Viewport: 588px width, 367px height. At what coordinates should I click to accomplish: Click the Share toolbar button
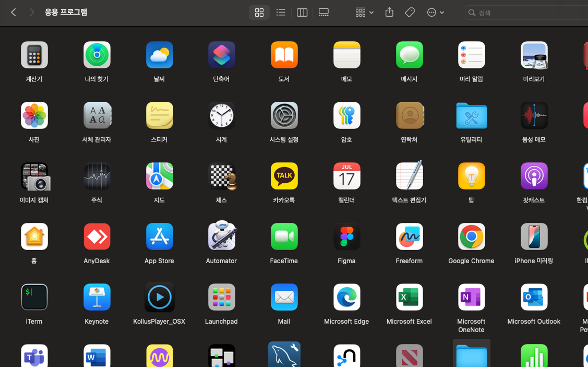(389, 13)
